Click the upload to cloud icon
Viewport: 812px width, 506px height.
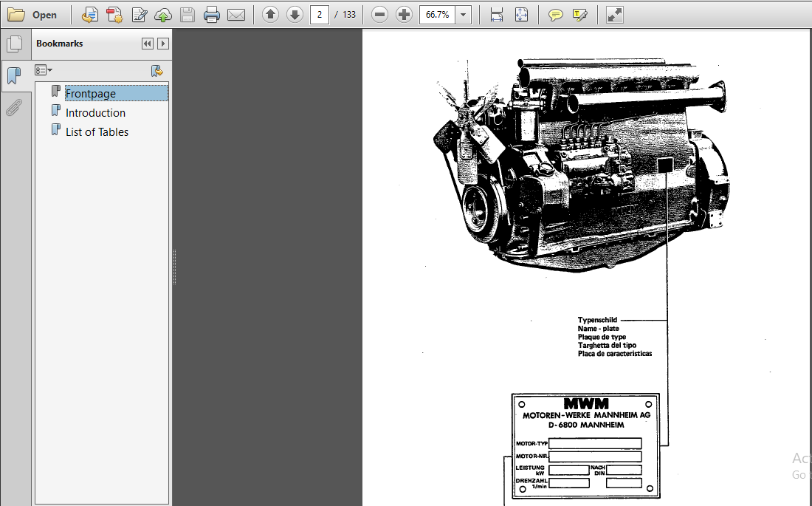(163, 15)
